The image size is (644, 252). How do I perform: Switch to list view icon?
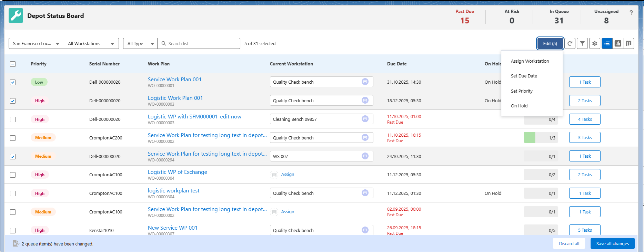[607, 43]
